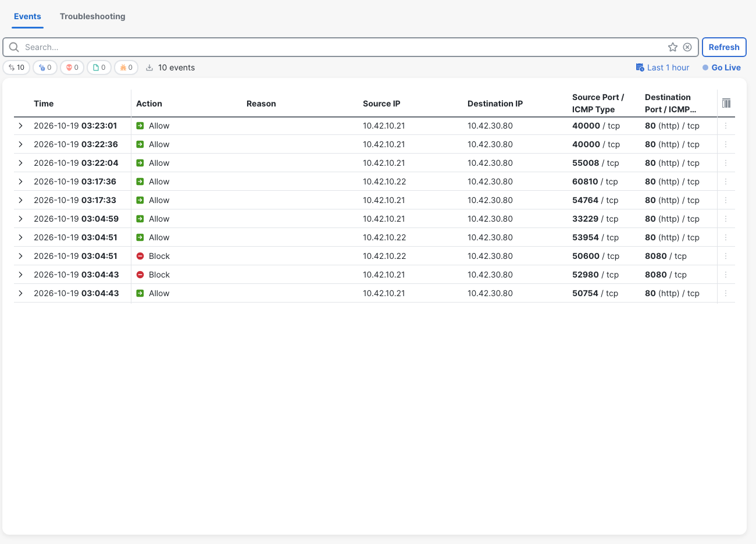This screenshot has height=544, width=756.
Task: Toggle the red alien mask filter chip
Action: [x=72, y=67]
